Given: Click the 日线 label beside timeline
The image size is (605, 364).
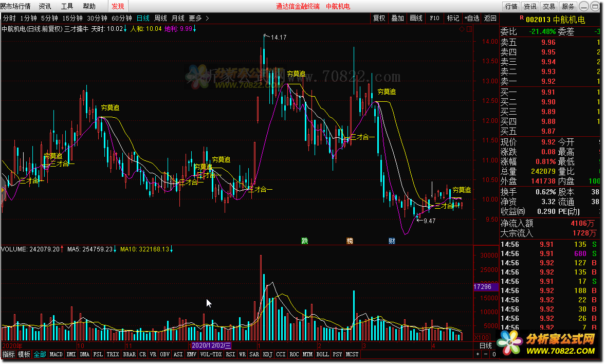Looking at the screenshot, I should coord(486,345).
